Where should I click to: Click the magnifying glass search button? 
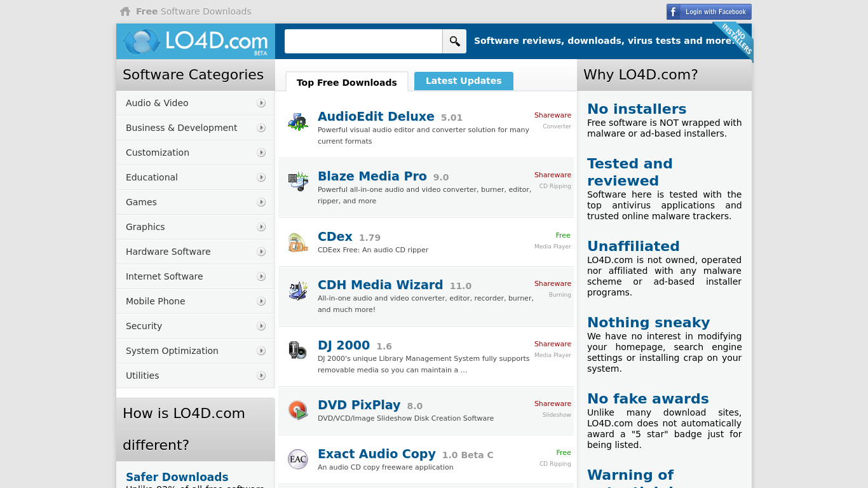(454, 41)
